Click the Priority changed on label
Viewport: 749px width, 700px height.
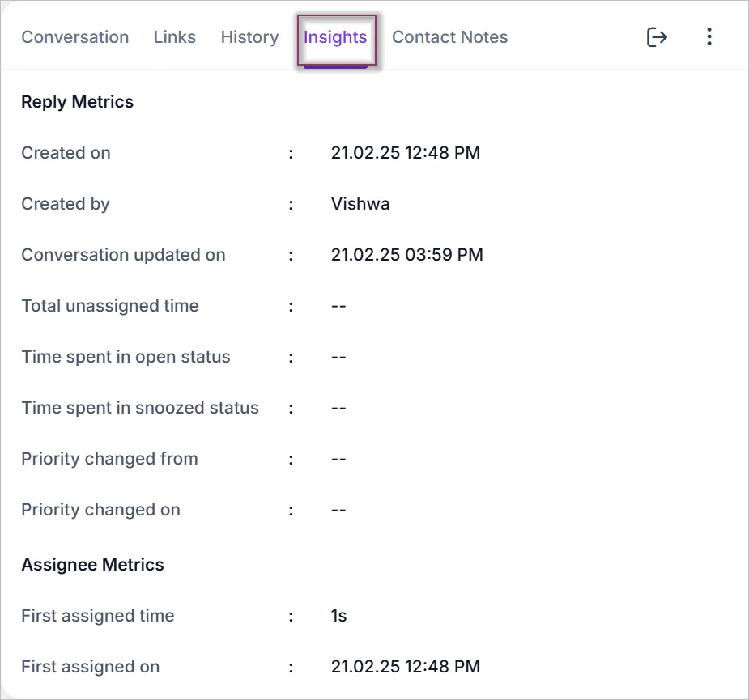(100, 510)
